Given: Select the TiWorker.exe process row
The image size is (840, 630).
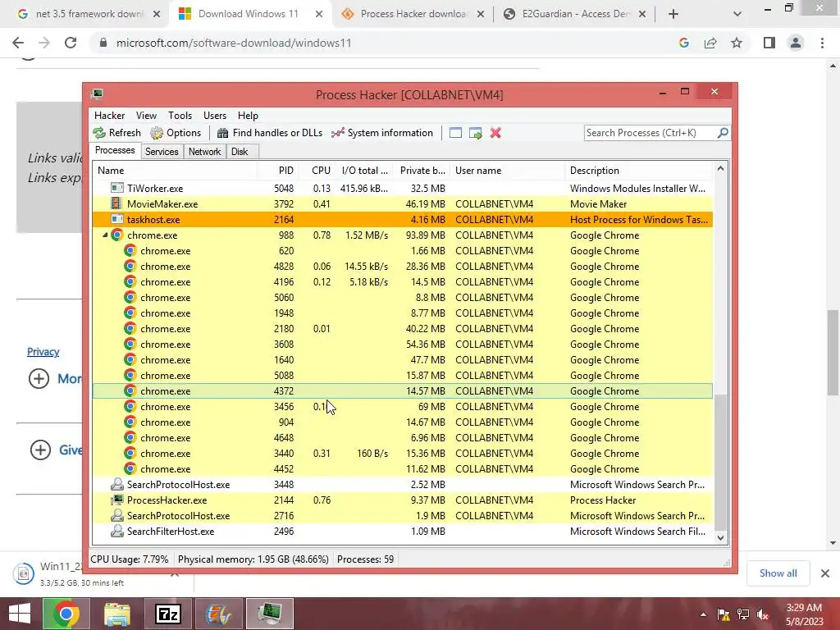Looking at the screenshot, I should pyautogui.click(x=403, y=189).
